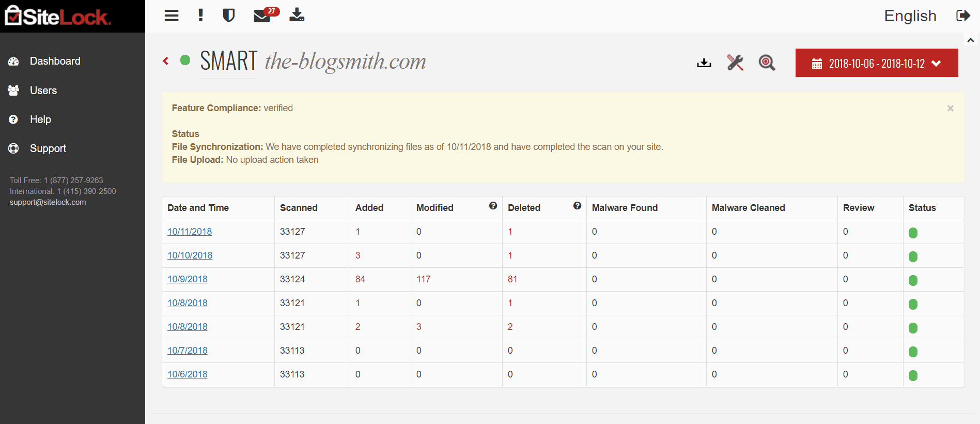The height and width of the screenshot is (424, 980).
Task: Click the top bar download tray icon
Action: pos(297,14)
